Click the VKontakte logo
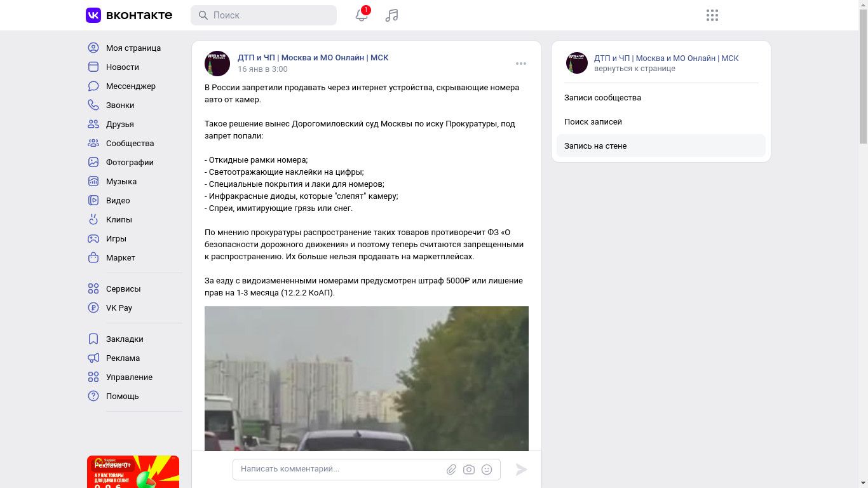 click(x=129, y=15)
